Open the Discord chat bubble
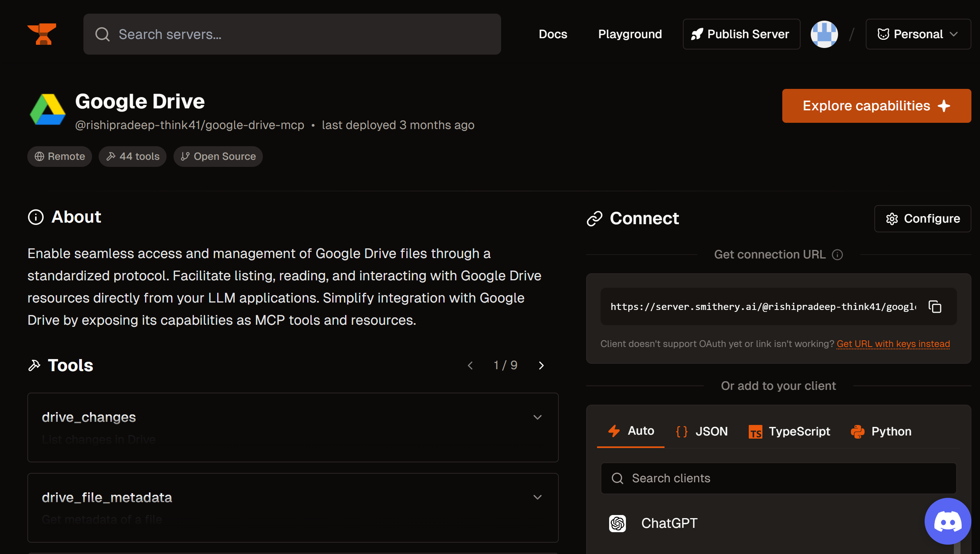The image size is (980, 554). (x=947, y=521)
